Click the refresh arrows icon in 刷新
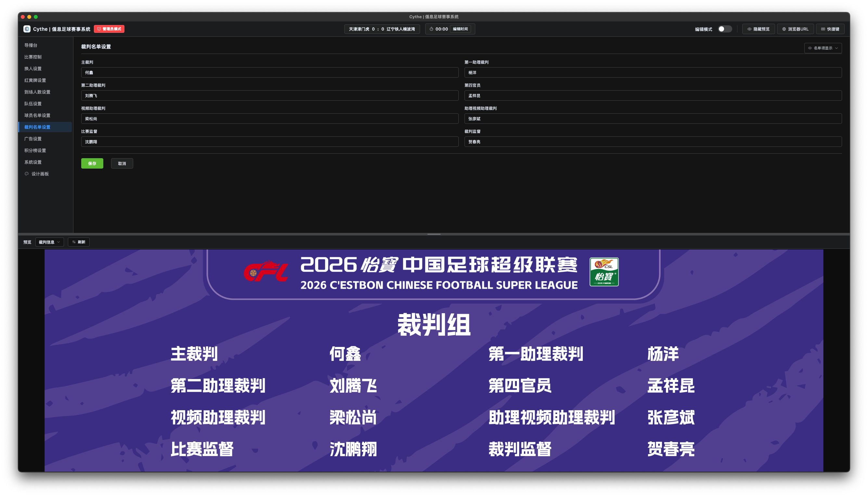Viewport: 868px width, 496px height. pos(74,242)
